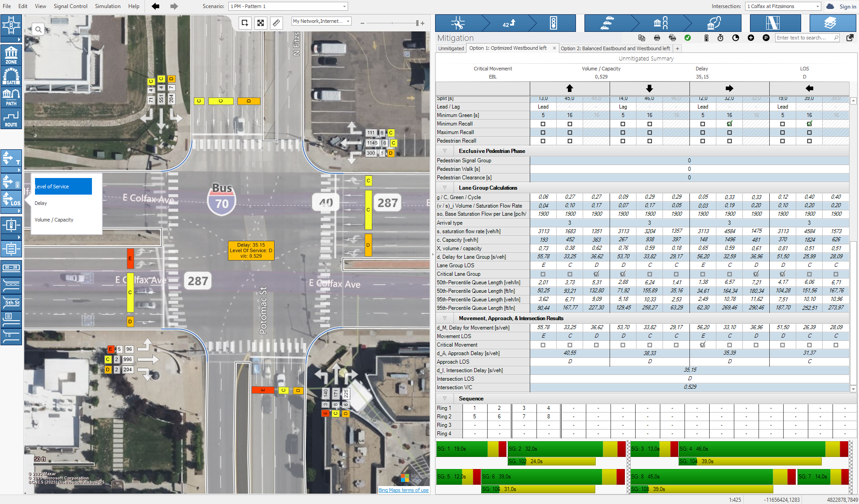This screenshot has width=859, height=504.
Task: Print the mitigation report
Action: click(657, 38)
